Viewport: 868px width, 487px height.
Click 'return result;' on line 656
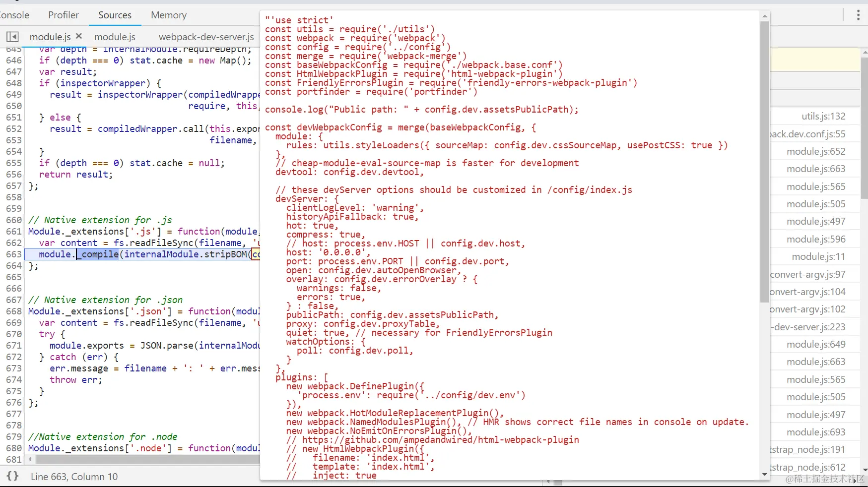(76, 174)
